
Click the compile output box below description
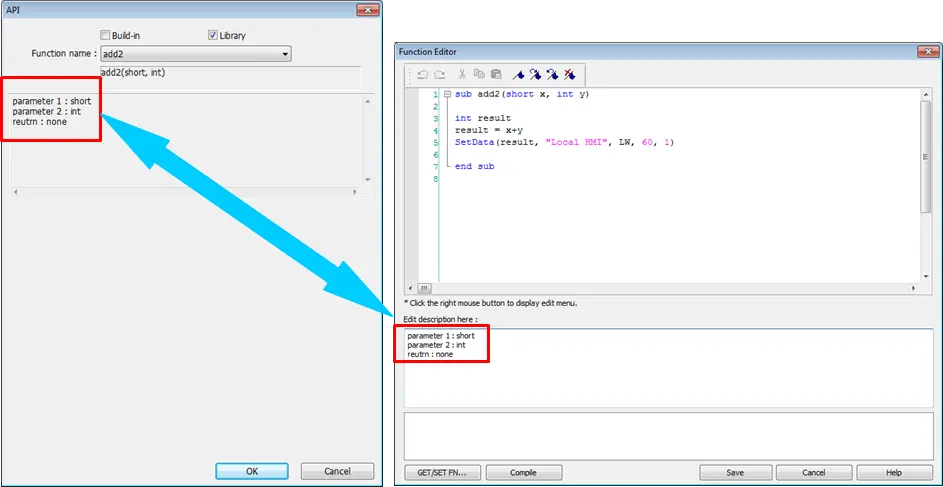[x=668, y=436]
